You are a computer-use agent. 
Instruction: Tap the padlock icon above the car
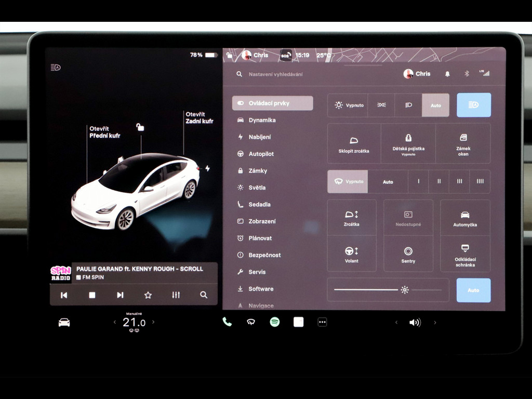click(x=140, y=127)
